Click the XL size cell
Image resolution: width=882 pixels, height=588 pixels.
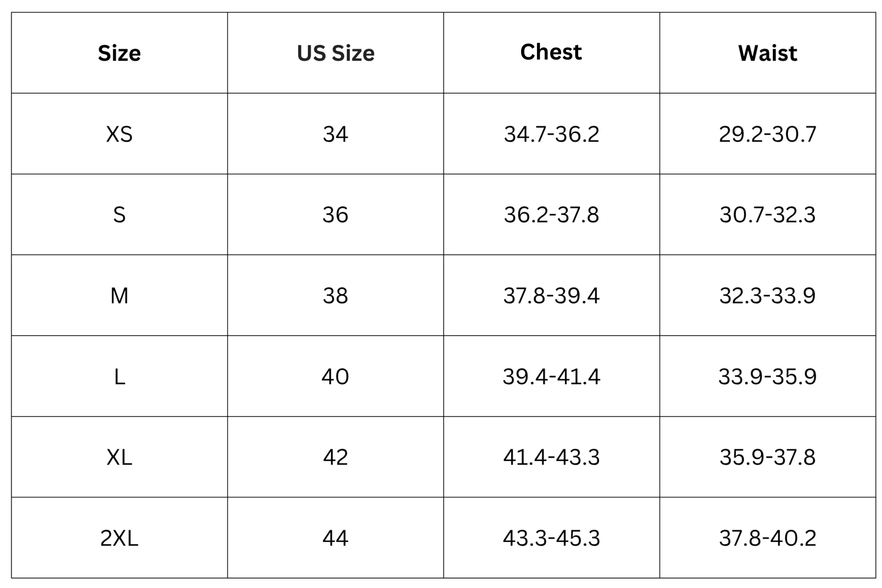click(119, 458)
